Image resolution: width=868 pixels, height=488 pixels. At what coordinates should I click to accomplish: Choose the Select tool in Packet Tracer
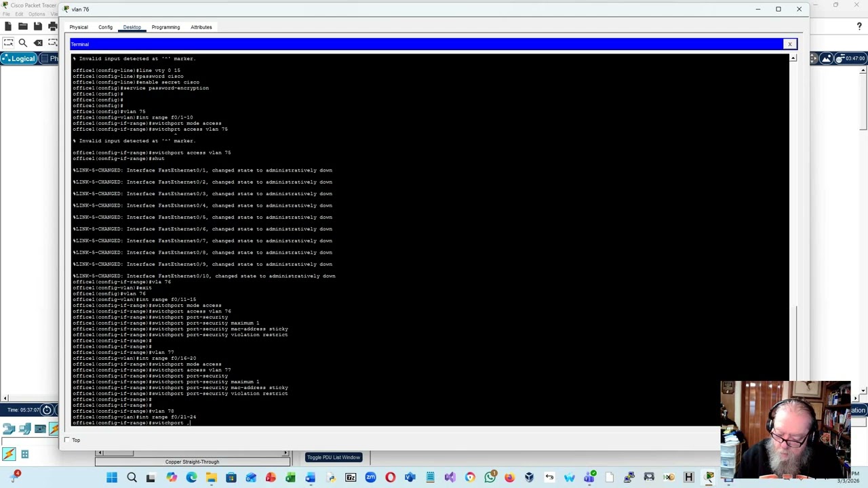tap(7, 43)
